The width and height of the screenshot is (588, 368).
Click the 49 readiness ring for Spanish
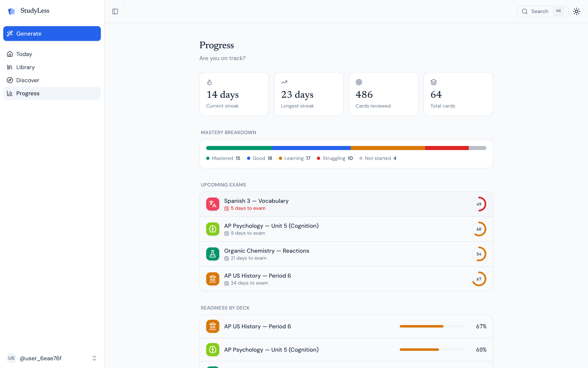click(x=479, y=204)
